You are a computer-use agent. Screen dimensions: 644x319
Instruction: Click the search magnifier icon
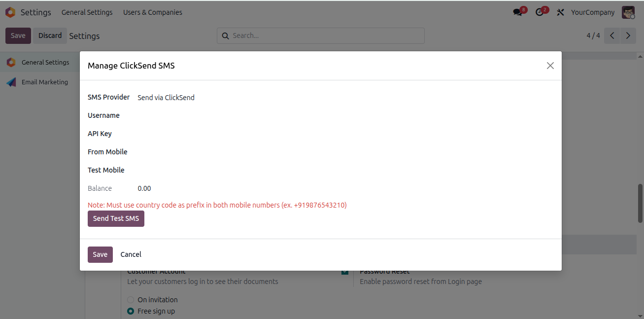click(x=225, y=35)
